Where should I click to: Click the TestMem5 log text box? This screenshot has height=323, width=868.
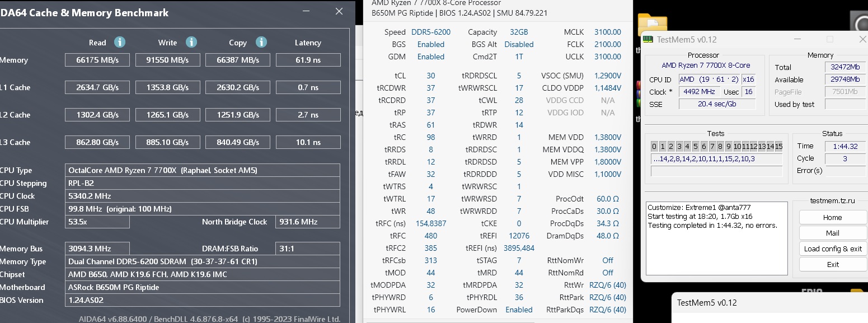[717, 238]
